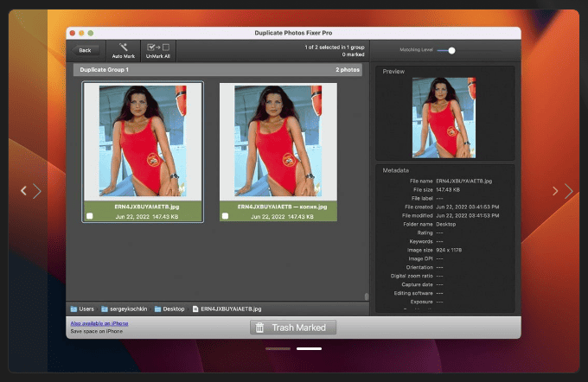The width and height of the screenshot is (588, 382).
Task: Click the File name value ERN4JXBUYAIAETB.jpg in Metadata
Action: (463, 181)
